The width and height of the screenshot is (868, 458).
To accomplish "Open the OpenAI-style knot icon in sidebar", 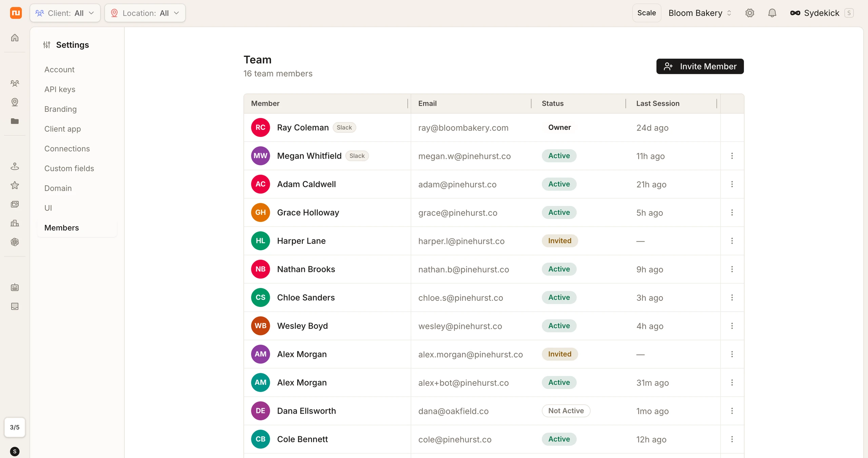I will pos(15,242).
